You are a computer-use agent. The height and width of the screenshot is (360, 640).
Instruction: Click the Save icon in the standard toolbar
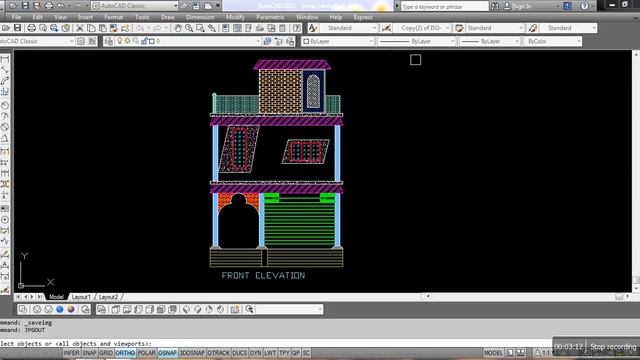coord(17,28)
